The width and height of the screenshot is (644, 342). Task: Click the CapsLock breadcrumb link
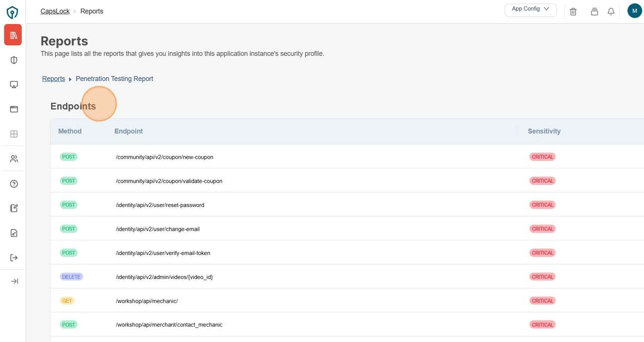tap(55, 11)
